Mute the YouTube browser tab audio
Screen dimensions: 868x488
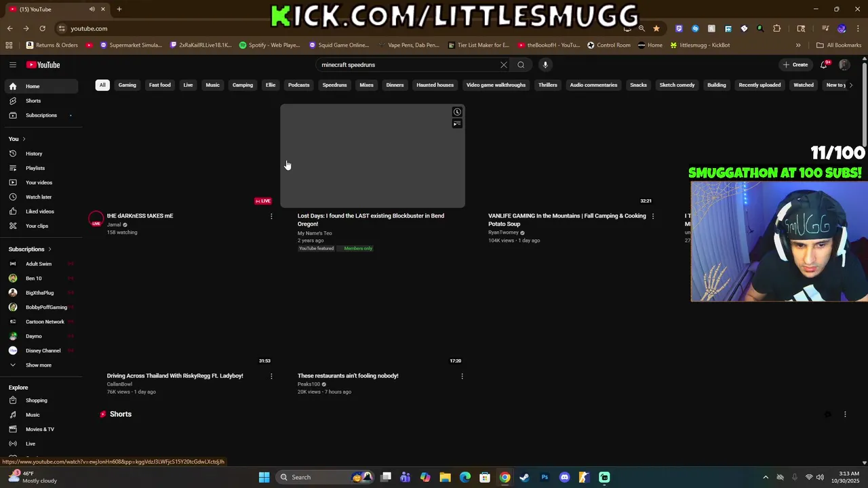pos(92,9)
